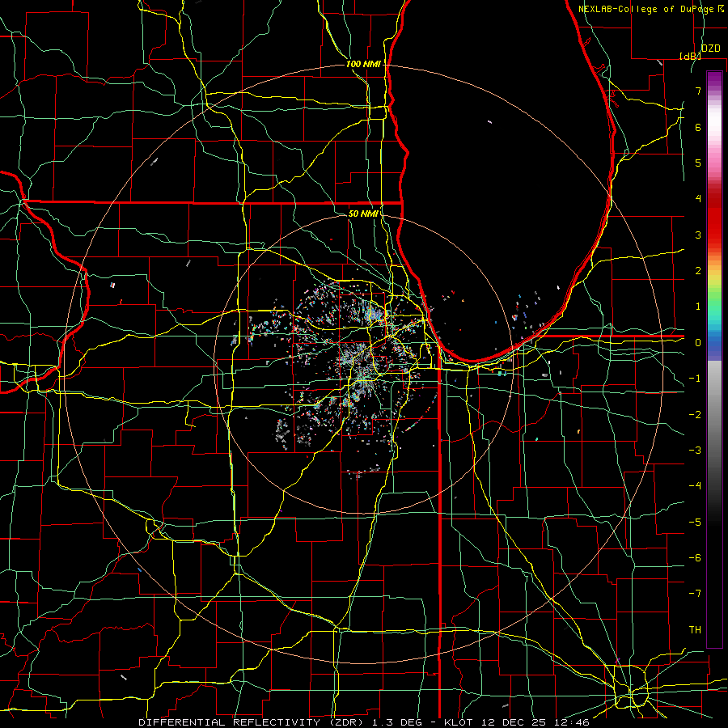Screen dimensions: 728x728
Task: Click the "100 NMI" range ring label
Action: [x=363, y=64]
